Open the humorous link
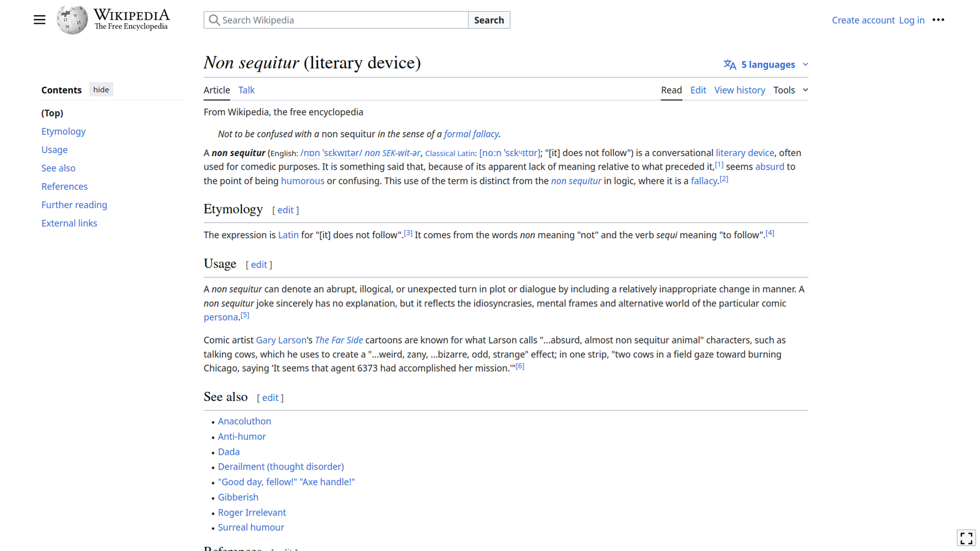The image size is (980, 551). click(x=303, y=181)
